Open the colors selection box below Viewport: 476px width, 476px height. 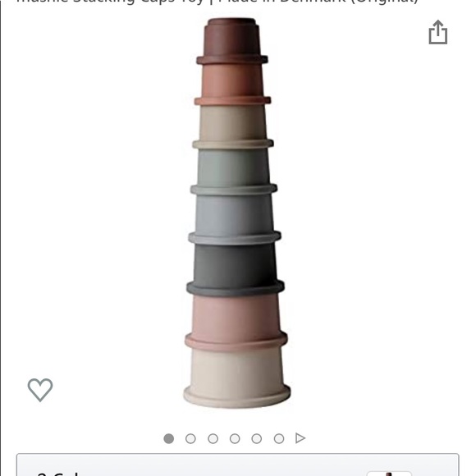237,465
